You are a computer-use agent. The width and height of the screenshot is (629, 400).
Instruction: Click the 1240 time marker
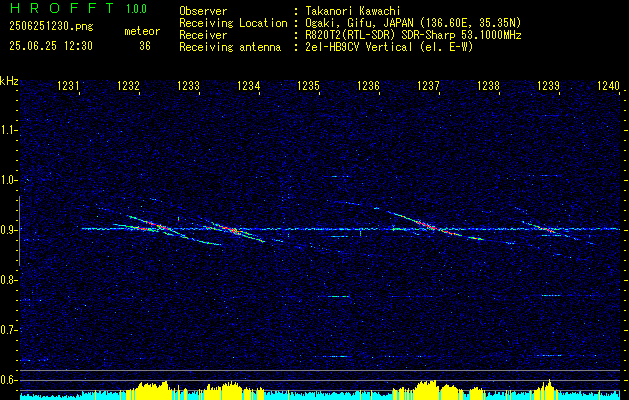608,85
